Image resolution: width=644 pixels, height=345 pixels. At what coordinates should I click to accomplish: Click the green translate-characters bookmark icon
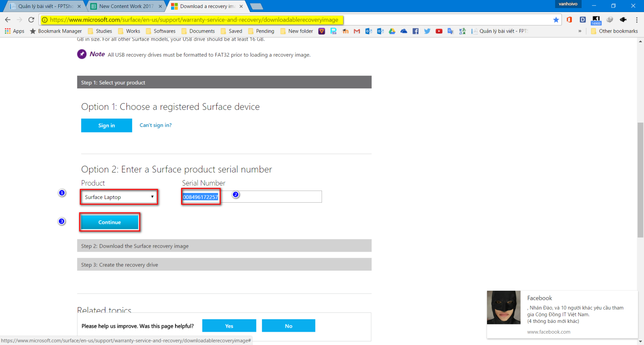coord(462,31)
